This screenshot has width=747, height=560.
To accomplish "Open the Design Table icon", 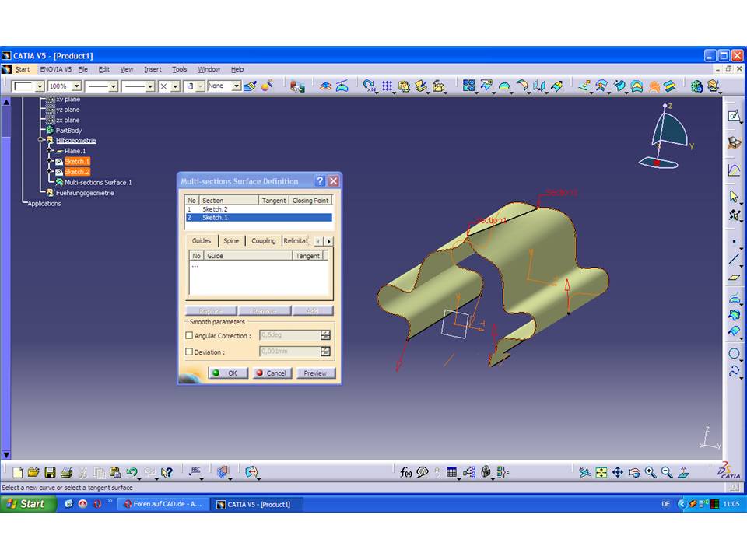I will tap(451, 472).
